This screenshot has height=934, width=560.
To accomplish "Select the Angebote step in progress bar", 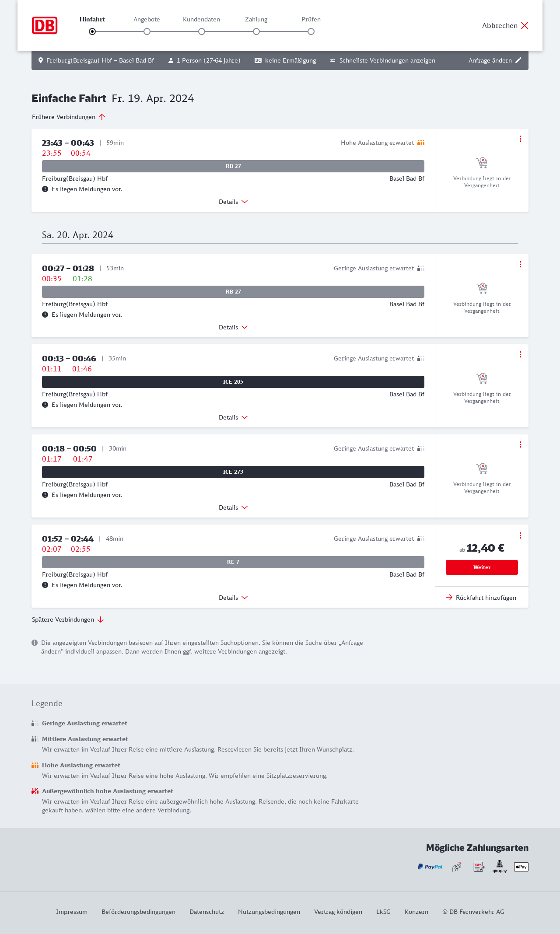I will (x=147, y=31).
